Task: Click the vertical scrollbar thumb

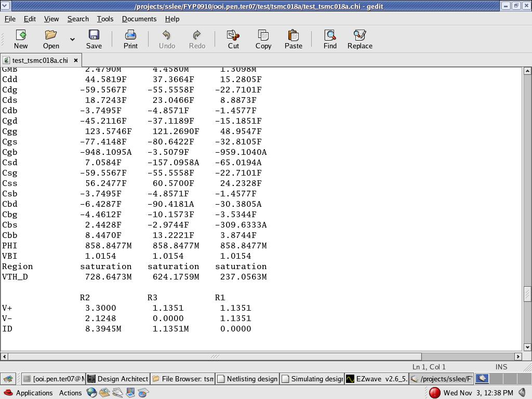Action: [x=527, y=294]
